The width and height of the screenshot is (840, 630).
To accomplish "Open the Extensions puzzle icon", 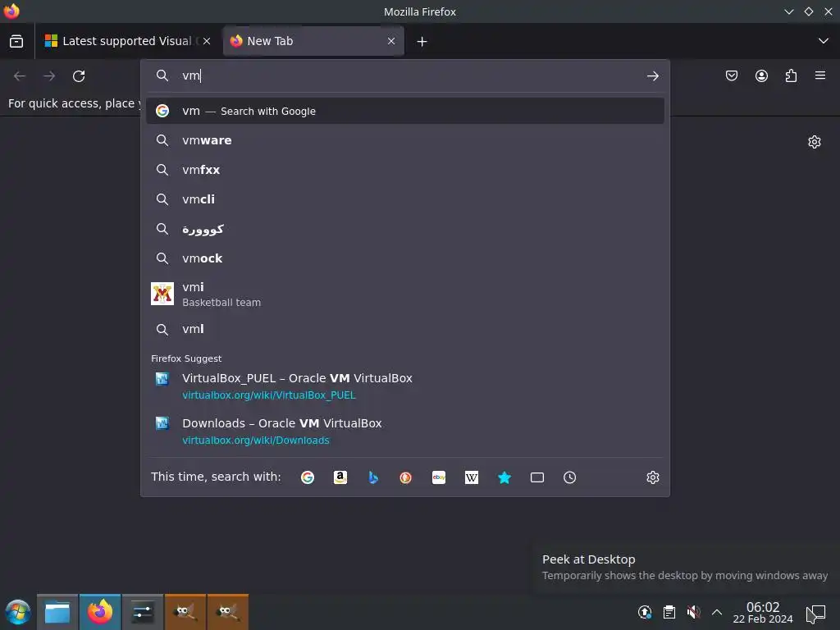I will [x=791, y=75].
